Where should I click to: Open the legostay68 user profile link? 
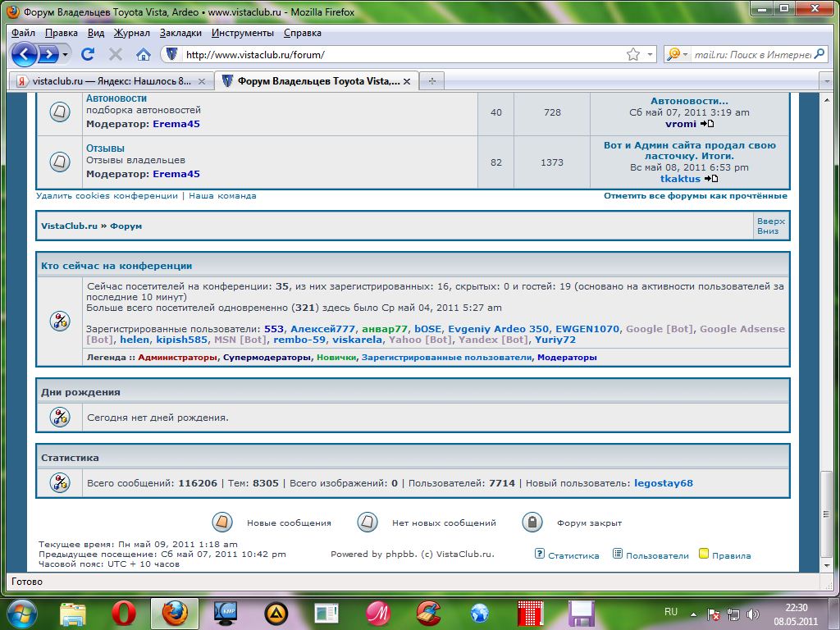(x=663, y=483)
